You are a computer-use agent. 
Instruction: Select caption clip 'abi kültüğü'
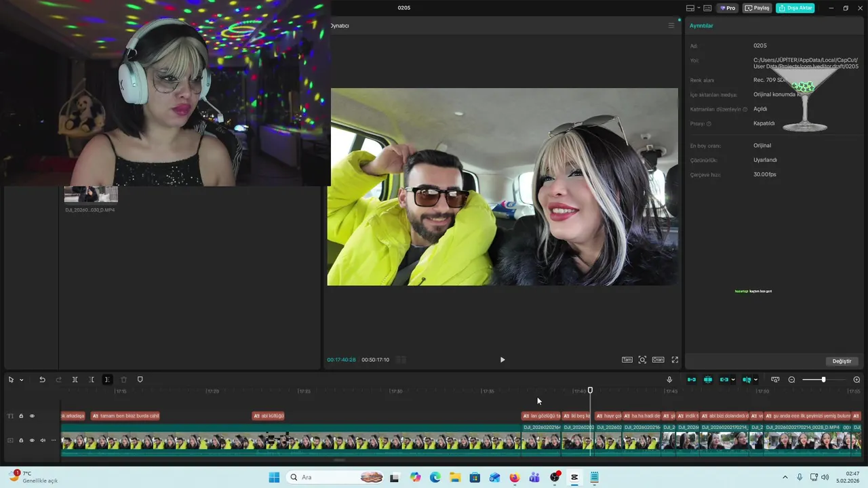point(269,416)
